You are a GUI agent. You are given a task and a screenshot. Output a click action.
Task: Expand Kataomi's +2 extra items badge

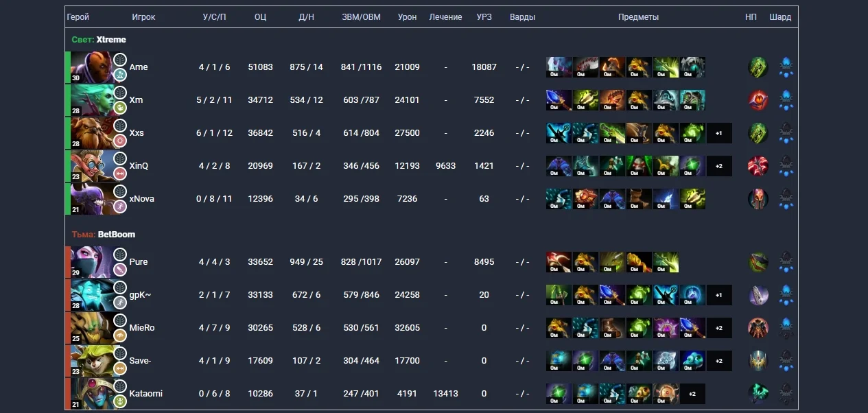tap(692, 394)
